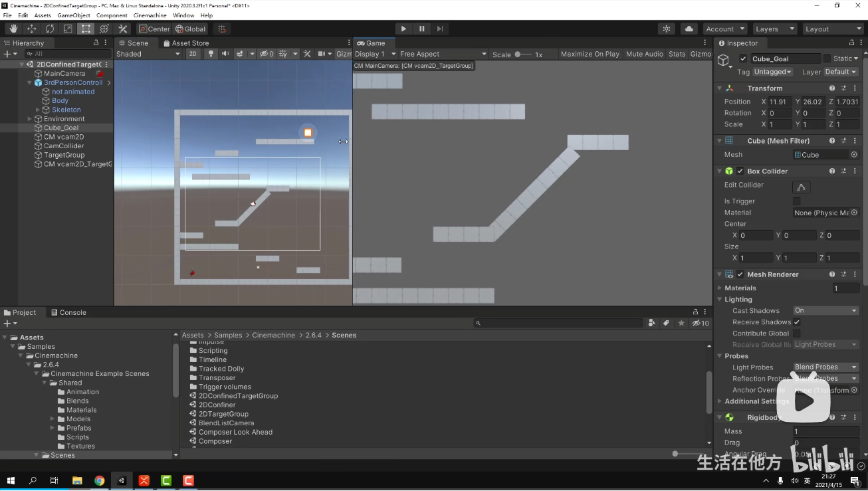Uncheck Receive Shadows checkbox
Screen dimensions: 868x491
796,322
